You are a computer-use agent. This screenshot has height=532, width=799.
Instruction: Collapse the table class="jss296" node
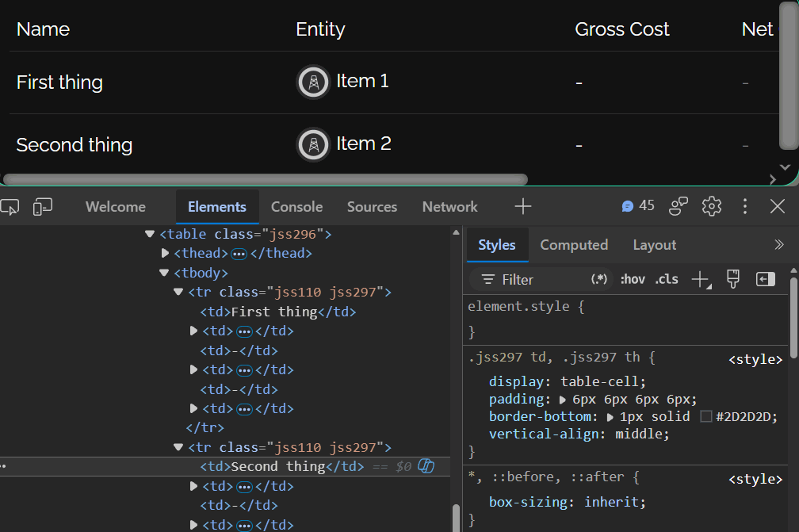149,234
